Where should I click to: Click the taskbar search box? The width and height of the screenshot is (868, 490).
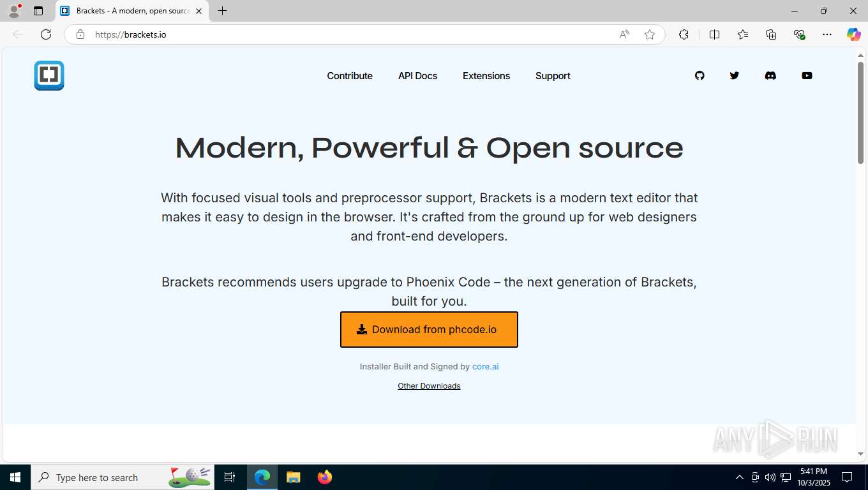(x=123, y=477)
